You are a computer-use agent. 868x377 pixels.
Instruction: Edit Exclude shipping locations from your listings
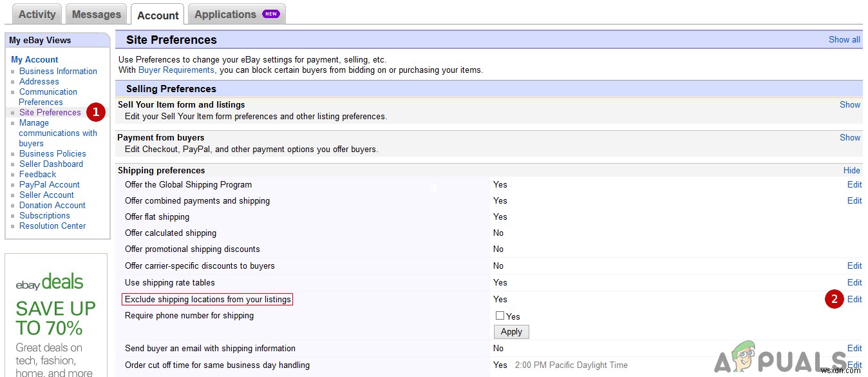[x=854, y=299]
